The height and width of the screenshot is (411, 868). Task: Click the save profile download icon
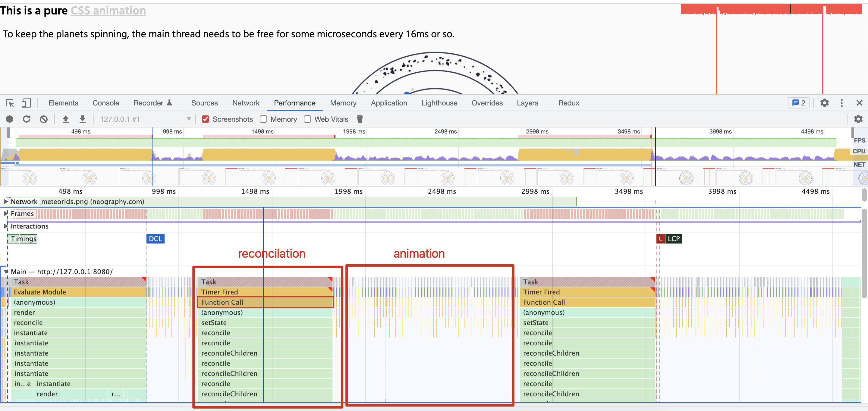coord(83,119)
